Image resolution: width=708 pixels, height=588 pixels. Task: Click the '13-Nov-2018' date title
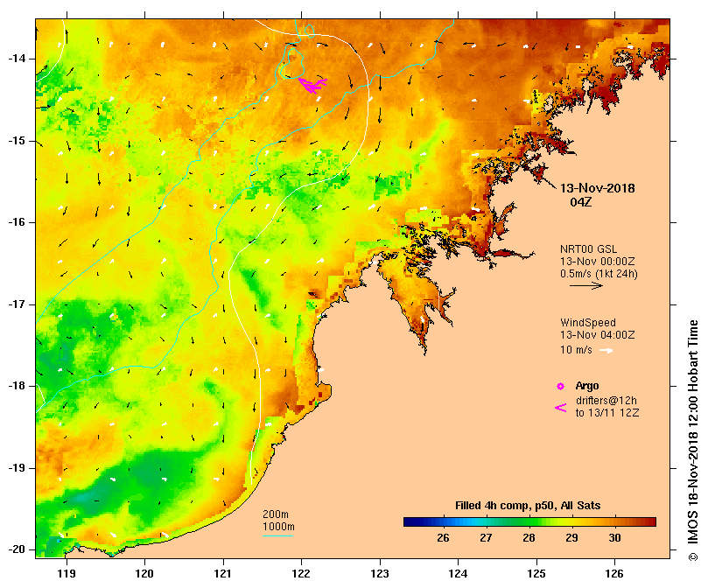click(598, 188)
